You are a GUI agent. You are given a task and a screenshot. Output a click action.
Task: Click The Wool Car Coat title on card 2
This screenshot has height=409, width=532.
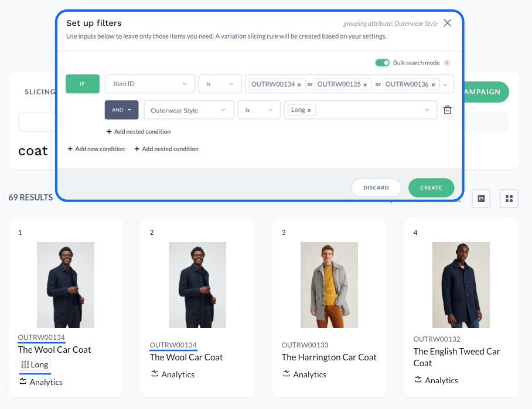pos(186,357)
